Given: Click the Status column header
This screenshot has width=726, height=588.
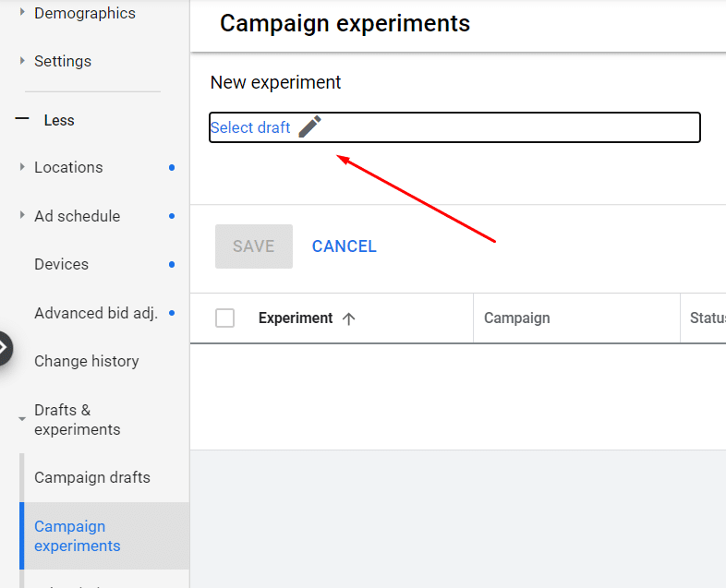Looking at the screenshot, I should click(x=707, y=318).
